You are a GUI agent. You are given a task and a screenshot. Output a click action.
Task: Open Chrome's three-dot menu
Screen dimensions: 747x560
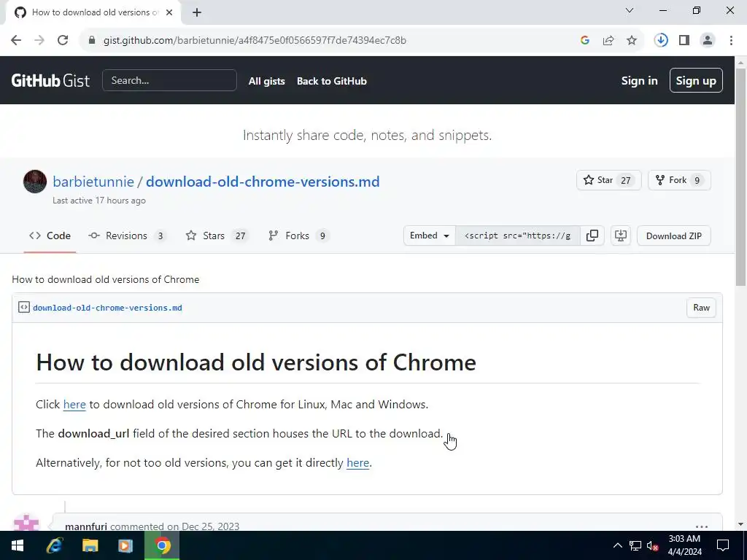pyautogui.click(x=731, y=41)
